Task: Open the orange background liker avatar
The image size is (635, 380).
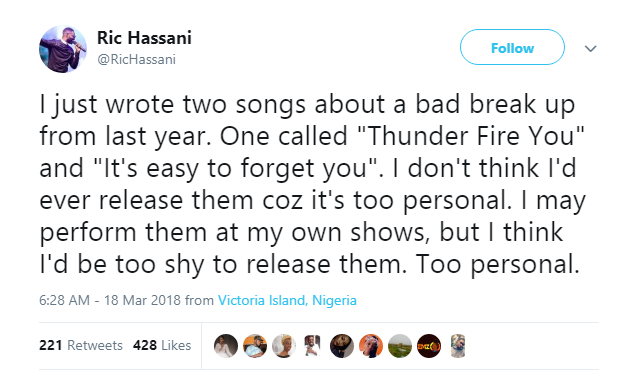Action: (x=371, y=346)
